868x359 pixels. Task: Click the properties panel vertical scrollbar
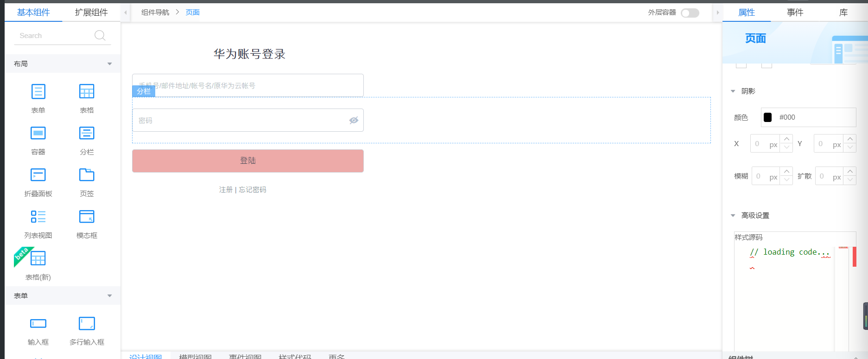click(x=865, y=316)
